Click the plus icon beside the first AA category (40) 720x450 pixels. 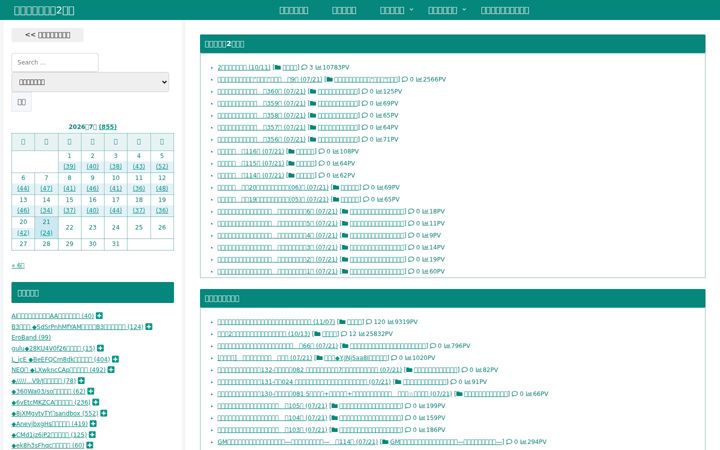(99, 315)
